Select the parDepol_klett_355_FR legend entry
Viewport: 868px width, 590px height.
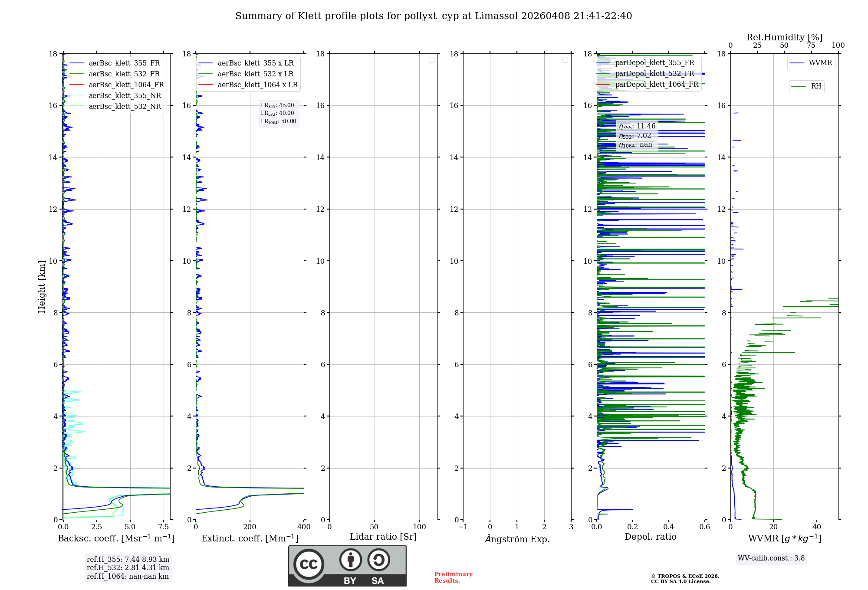click(x=654, y=62)
